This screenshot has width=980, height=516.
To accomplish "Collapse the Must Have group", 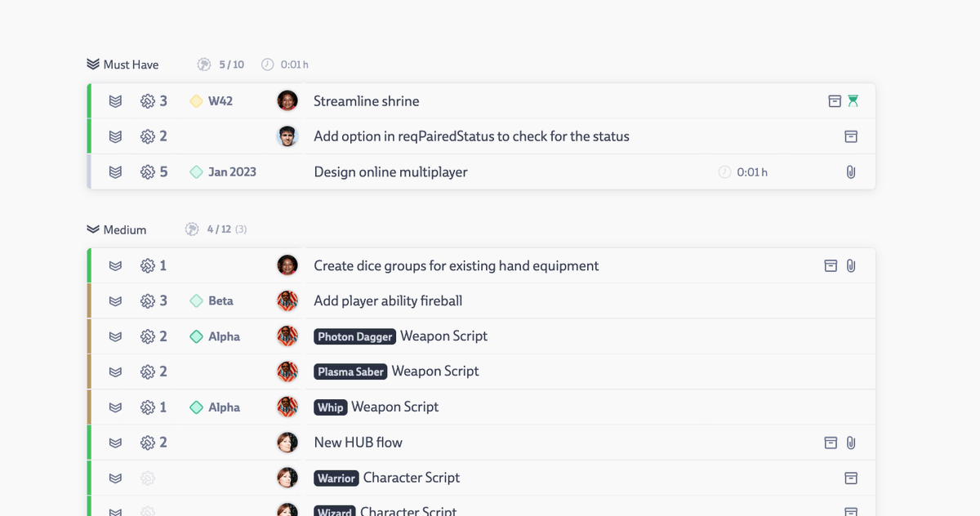I will point(91,64).
